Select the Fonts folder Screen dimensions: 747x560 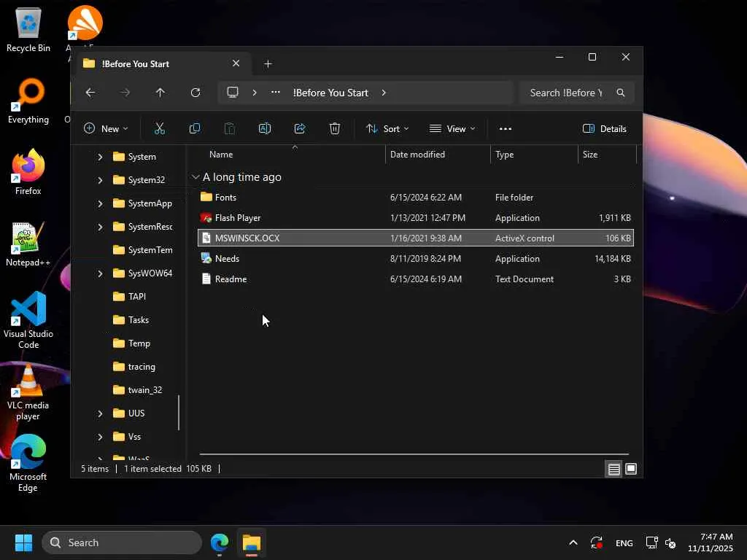tap(415, 197)
